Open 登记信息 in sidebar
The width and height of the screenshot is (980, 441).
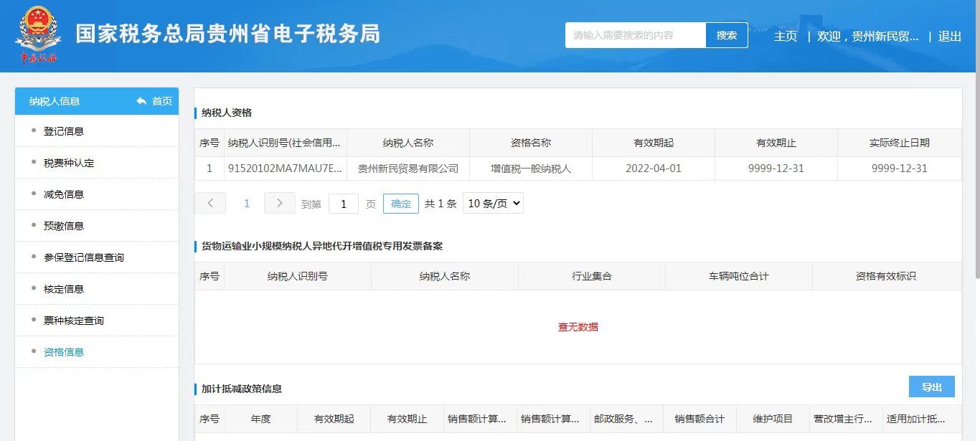(64, 131)
